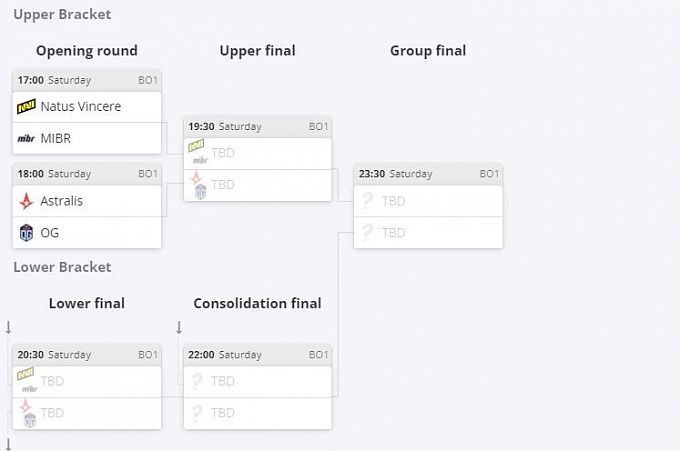Viewport: 680px width, 451px height.
Task: Click second question mark icon in Group final
Action: [x=367, y=233]
